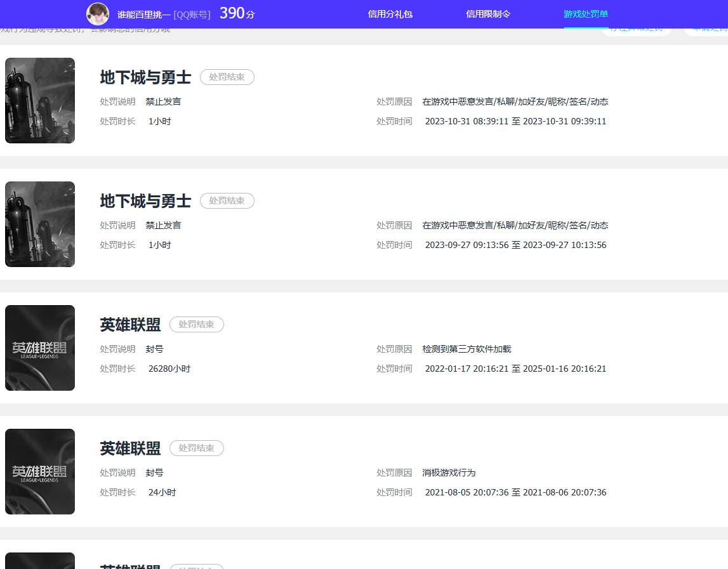Open the 信用限制令 section

(488, 13)
